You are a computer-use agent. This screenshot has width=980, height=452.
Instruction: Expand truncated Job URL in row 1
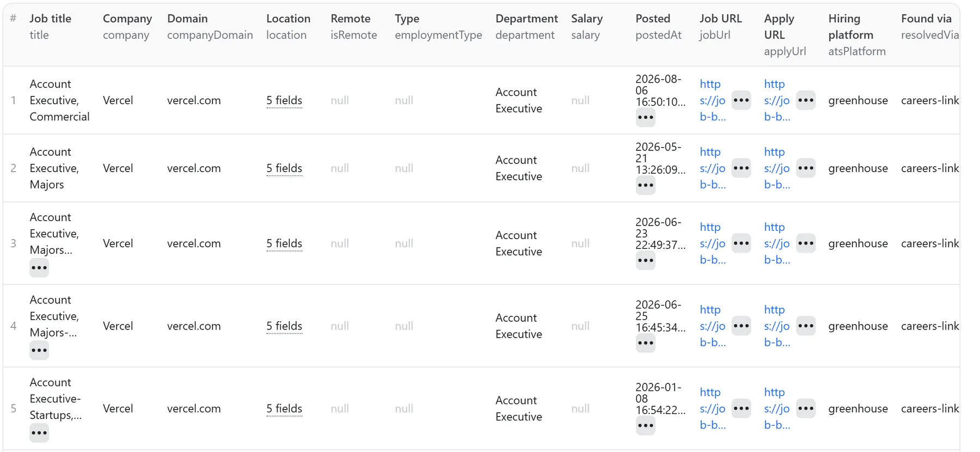[x=741, y=100]
